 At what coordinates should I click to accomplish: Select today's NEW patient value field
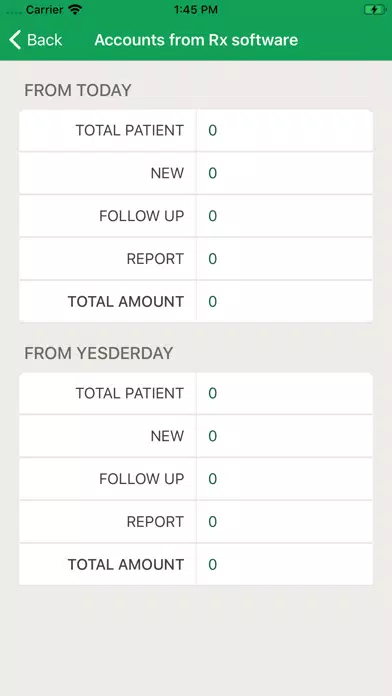tap(285, 173)
